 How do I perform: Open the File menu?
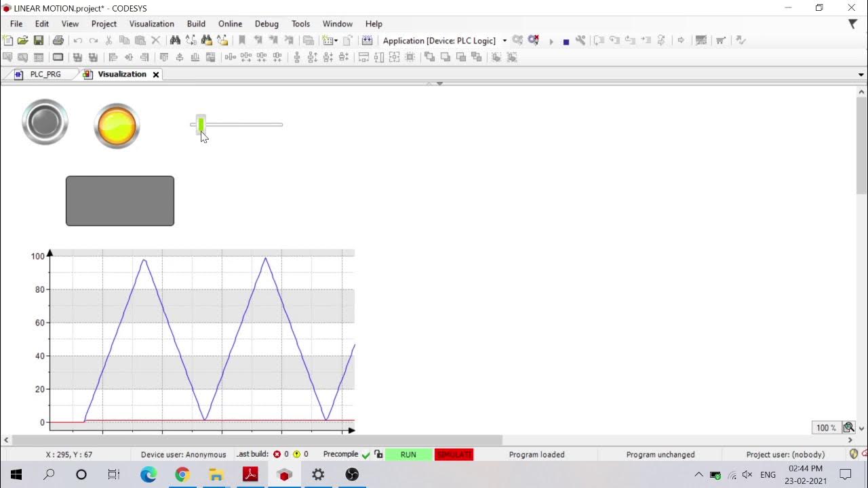coord(16,24)
